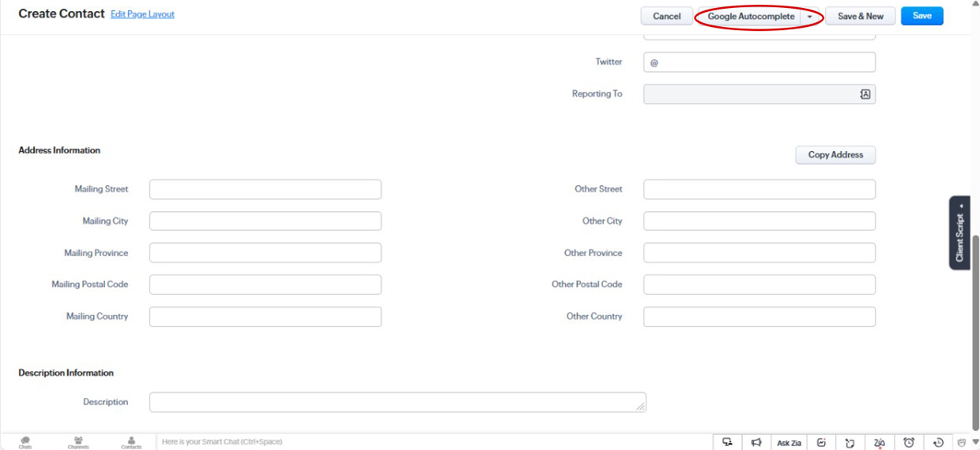Click the Cancel button
This screenshot has height=450, width=980.
coord(666,17)
